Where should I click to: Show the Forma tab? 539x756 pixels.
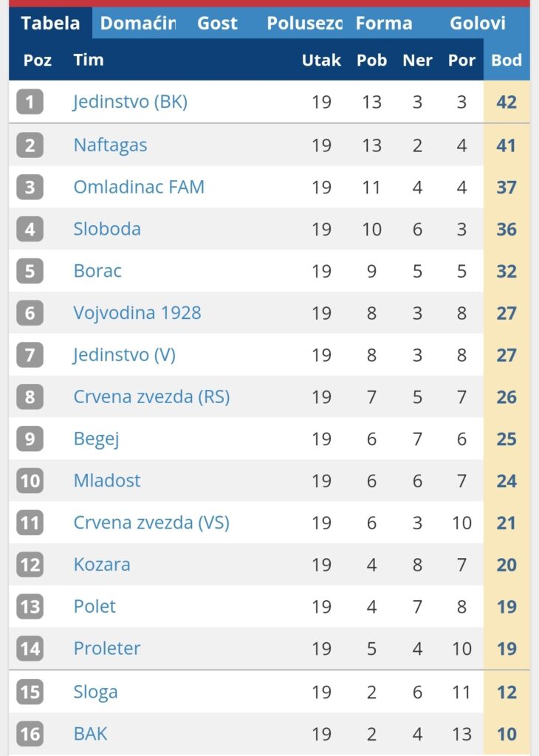tap(384, 23)
